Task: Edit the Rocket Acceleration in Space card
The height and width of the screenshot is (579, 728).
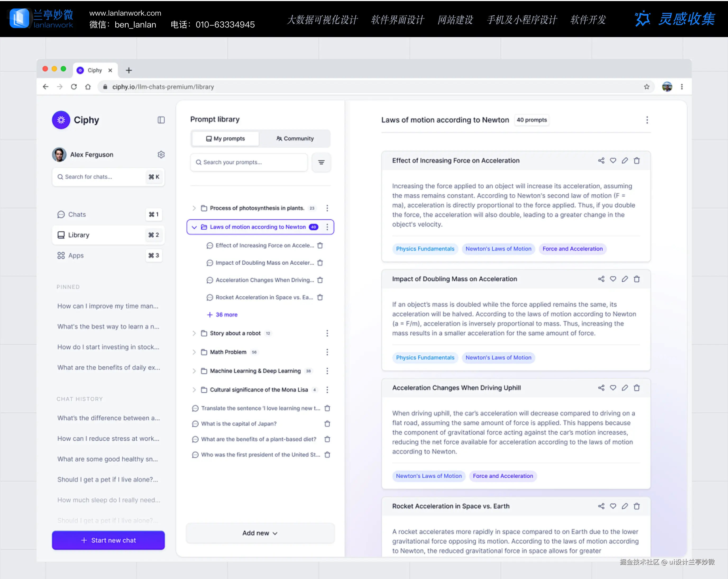Action: coord(625,506)
